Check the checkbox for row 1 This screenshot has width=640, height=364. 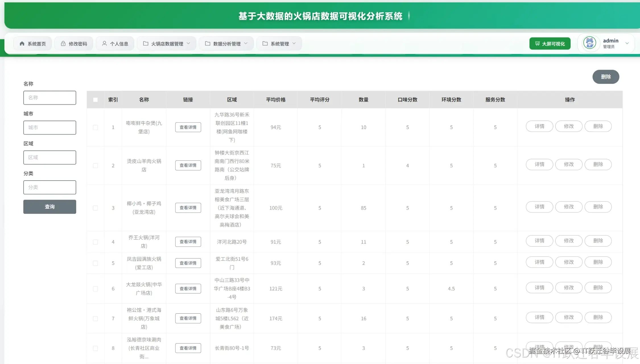95,127
